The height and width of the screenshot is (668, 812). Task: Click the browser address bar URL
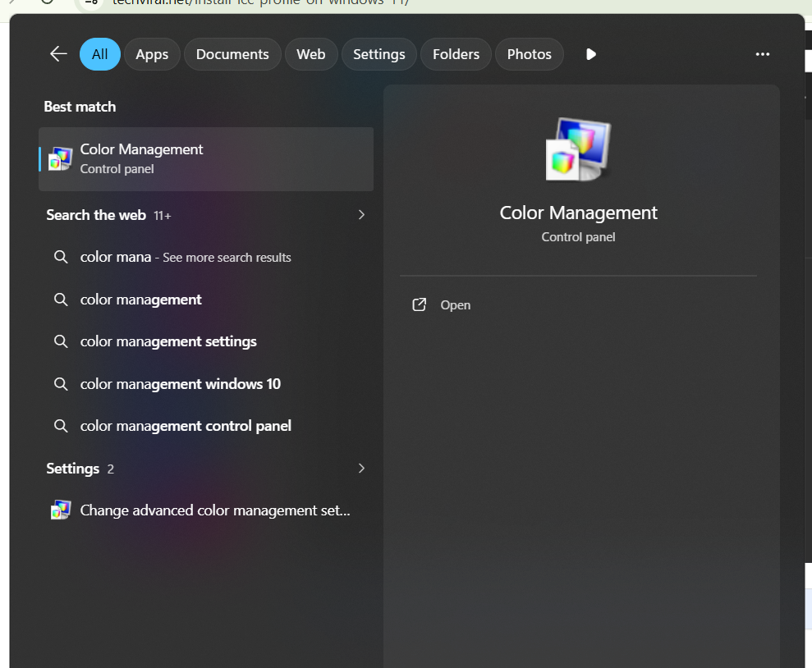[x=260, y=2]
